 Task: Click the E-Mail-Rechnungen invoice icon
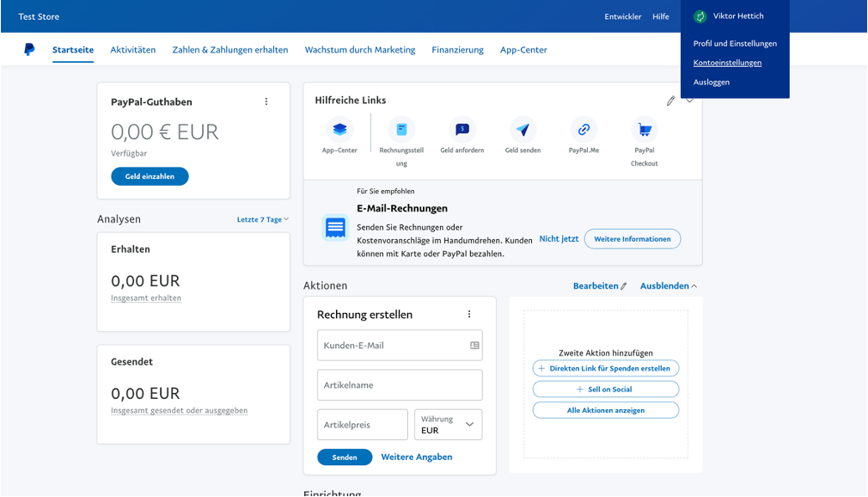point(335,227)
